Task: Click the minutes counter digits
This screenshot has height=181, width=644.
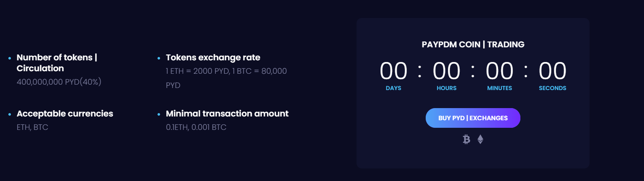Action: (499, 71)
